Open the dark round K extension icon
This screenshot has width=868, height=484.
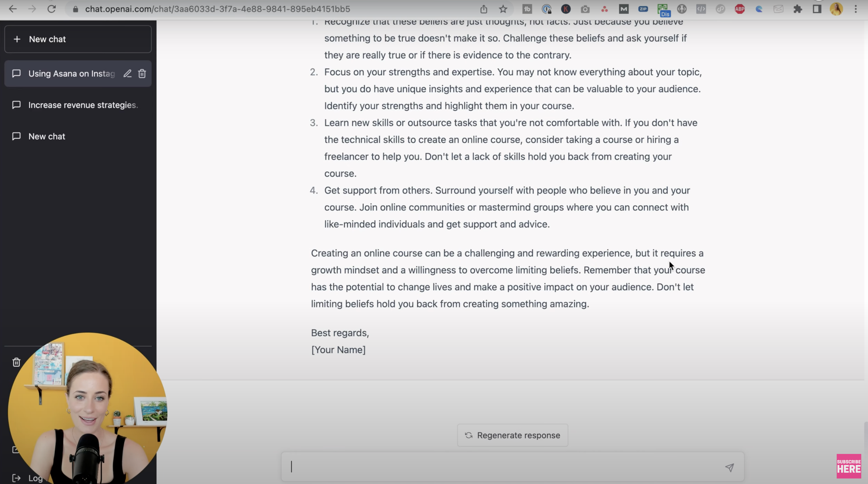coord(566,9)
